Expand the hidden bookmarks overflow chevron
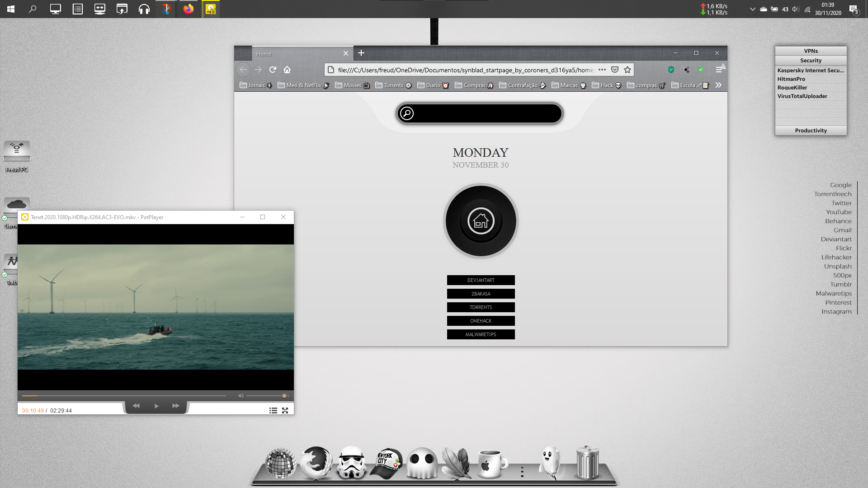The height and width of the screenshot is (488, 868). [718, 85]
